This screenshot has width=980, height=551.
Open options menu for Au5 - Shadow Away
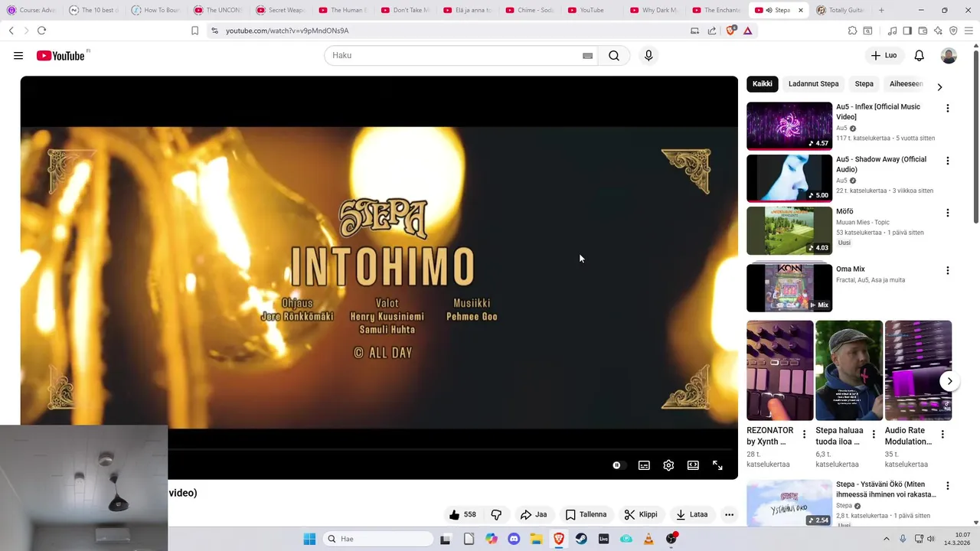point(948,161)
